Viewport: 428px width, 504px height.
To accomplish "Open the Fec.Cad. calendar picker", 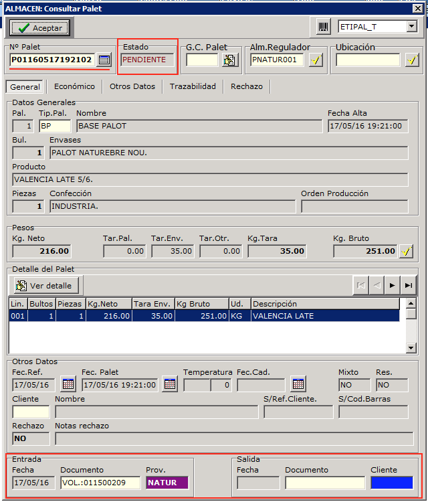I will tap(298, 384).
